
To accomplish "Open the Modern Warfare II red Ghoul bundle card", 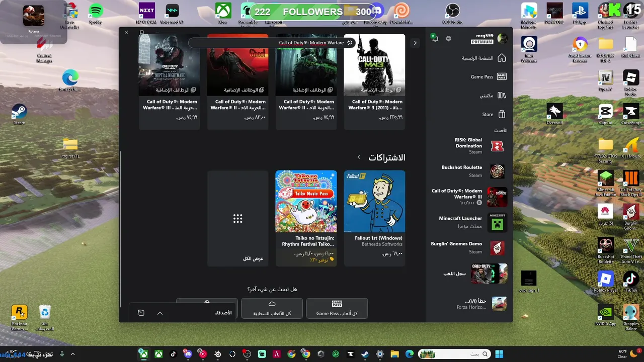I will click(237, 81).
